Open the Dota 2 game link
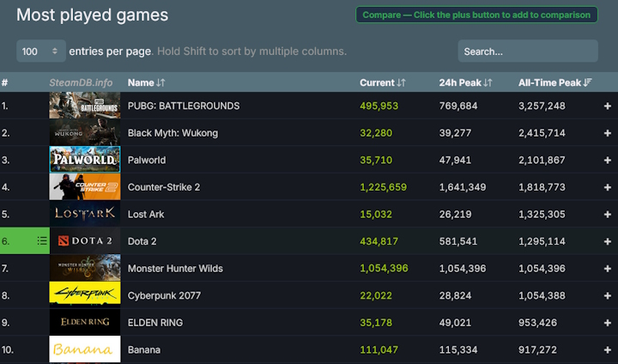The height and width of the screenshot is (364, 618). pyautogui.click(x=142, y=241)
